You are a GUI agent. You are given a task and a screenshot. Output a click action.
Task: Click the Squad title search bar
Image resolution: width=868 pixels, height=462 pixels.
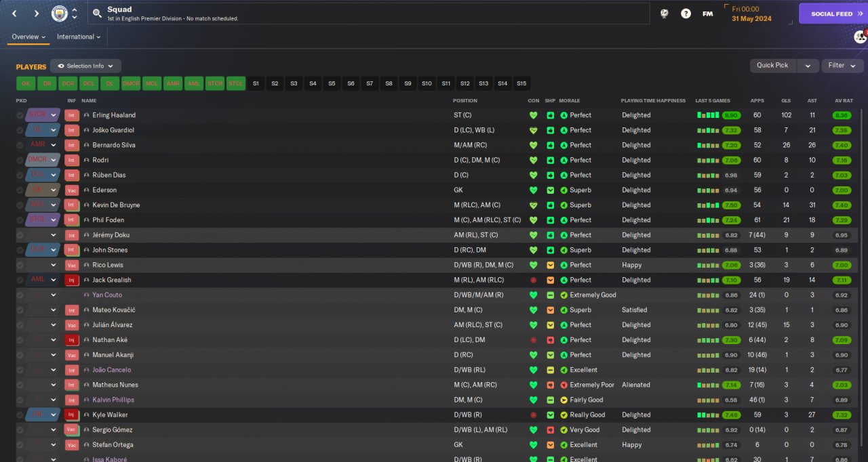[x=368, y=14]
